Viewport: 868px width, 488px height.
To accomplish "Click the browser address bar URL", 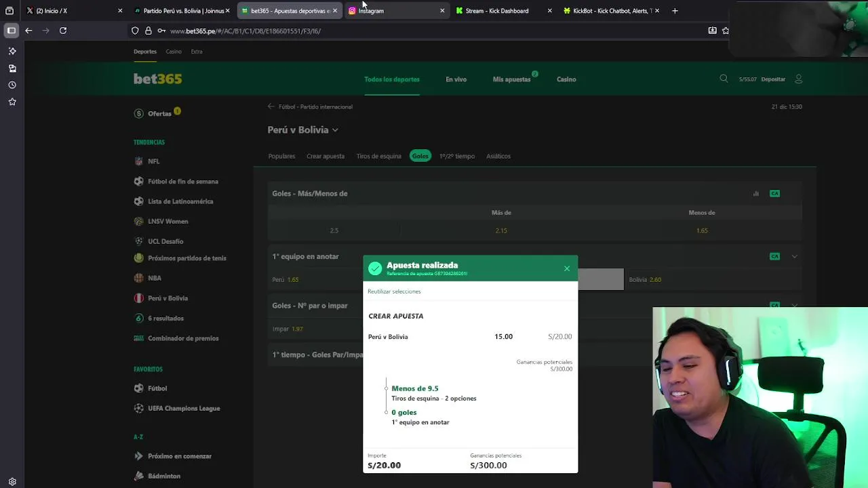I will (245, 31).
